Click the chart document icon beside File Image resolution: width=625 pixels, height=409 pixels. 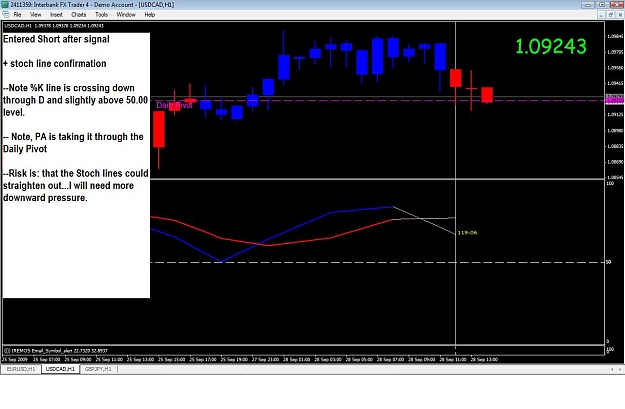coord(6,15)
